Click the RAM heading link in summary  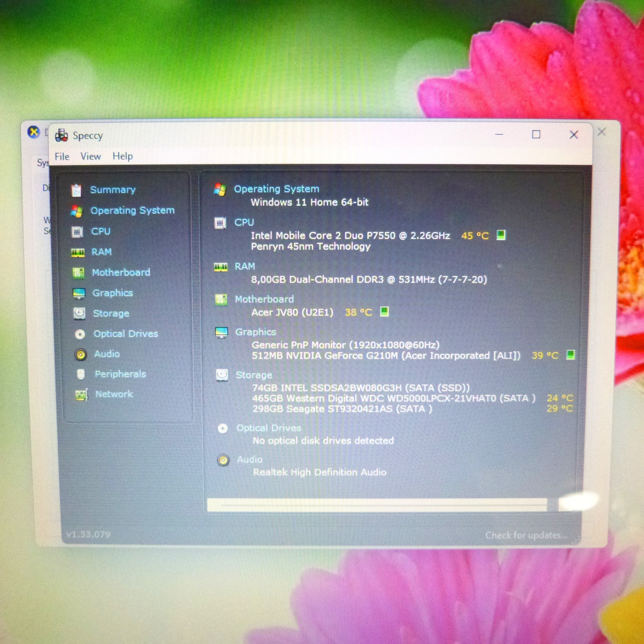coord(245,266)
